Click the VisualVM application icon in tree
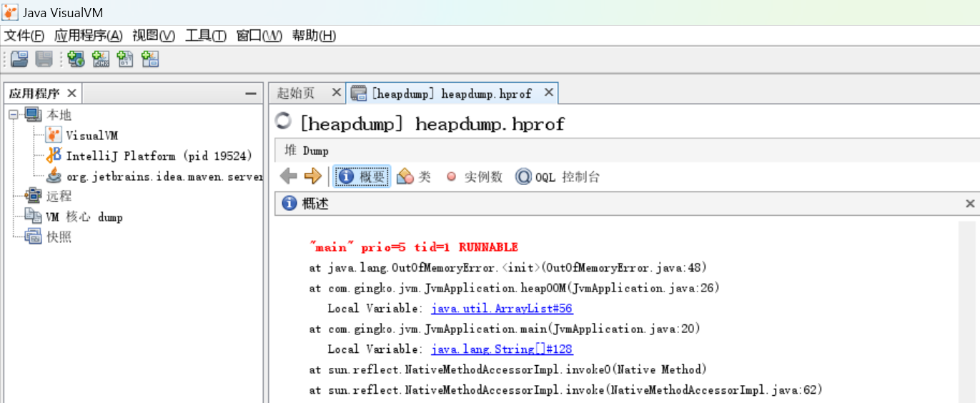The height and width of the screenshot is (403, 980). pyautogui.click(x=54, y=135)
